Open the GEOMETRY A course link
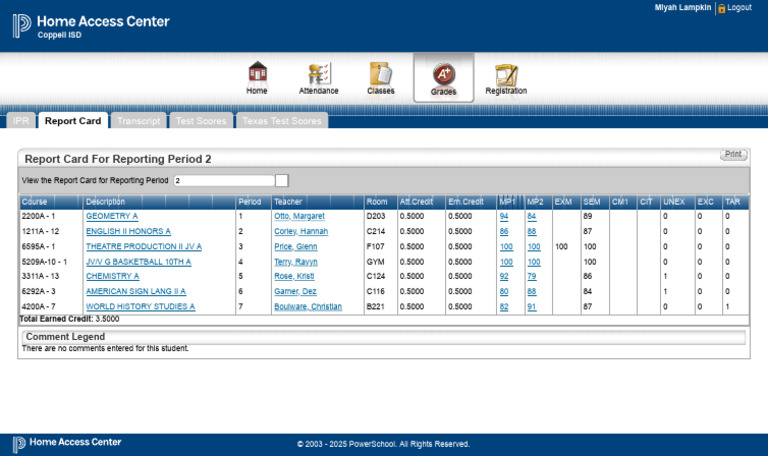This screenshot has width=768, height=456. coord(112,216)
